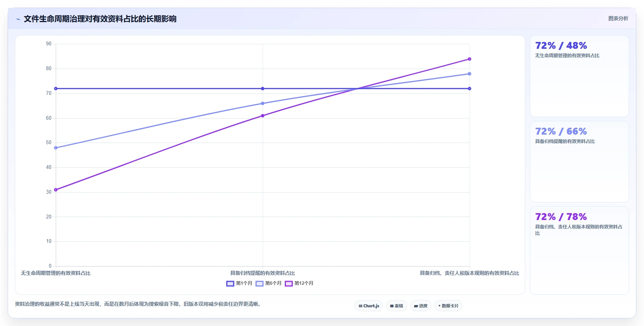Click the Chart.js tag chip
This screenshot has width=644, height=326.
click(369, 306)
